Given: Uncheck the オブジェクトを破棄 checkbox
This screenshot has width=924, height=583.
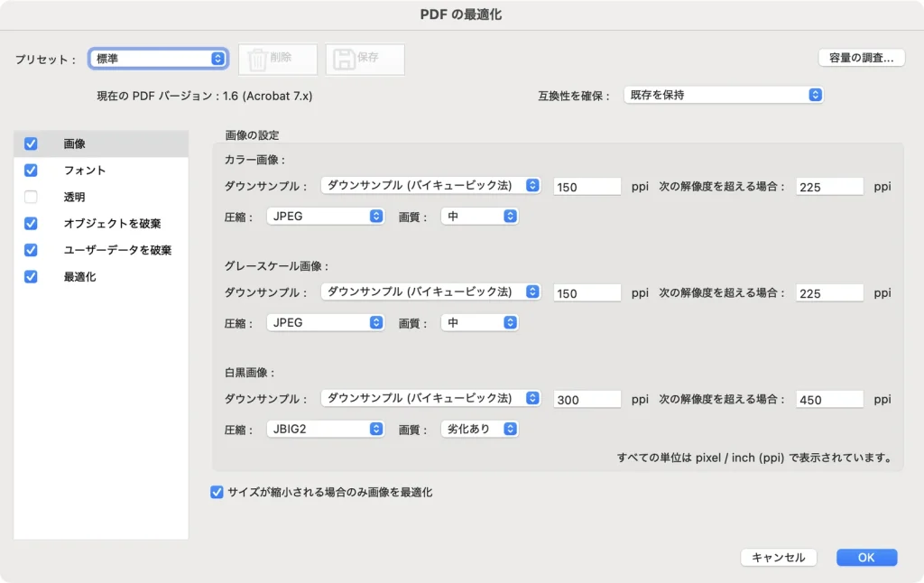Looking at the screenshot, I should point(31,224).
